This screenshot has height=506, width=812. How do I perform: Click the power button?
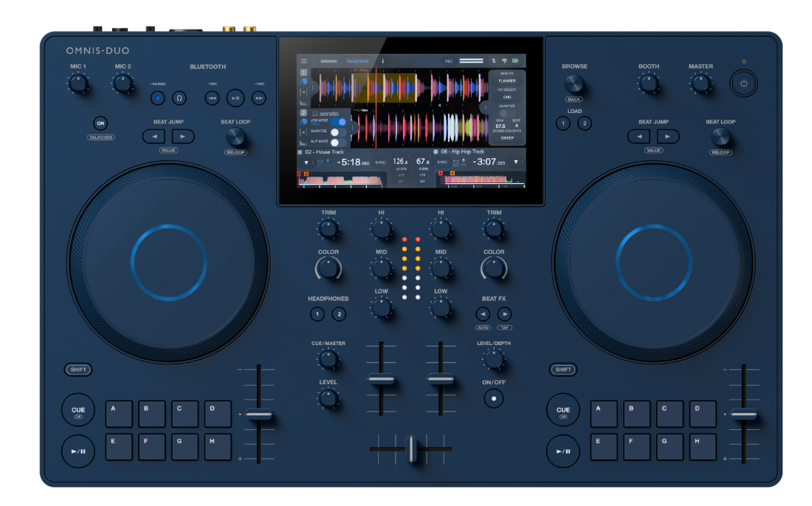click(x=743, y=83)
